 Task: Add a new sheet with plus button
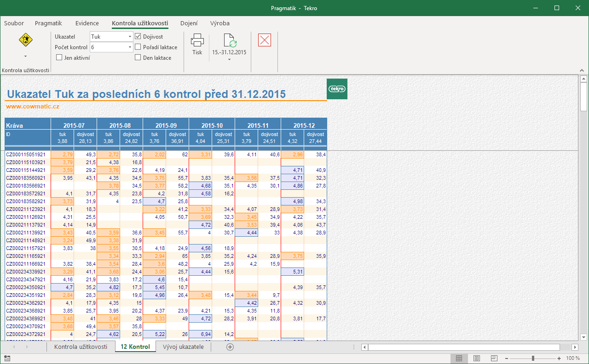(x=230, y=347)
